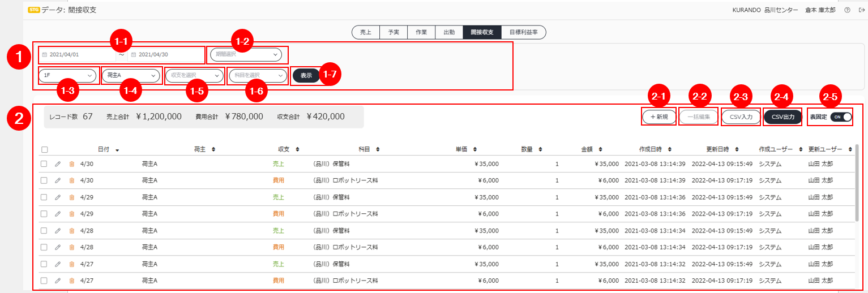Edit the 4/27 売上 record

point(58,264)
